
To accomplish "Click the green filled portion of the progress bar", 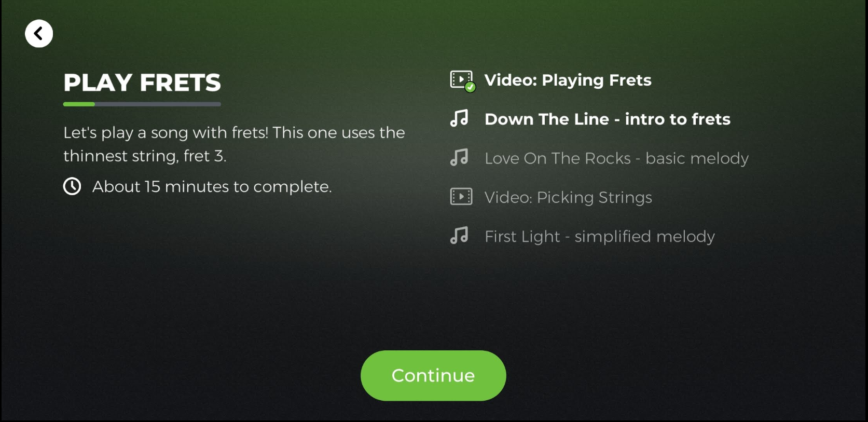I will (x=79, y=104).
